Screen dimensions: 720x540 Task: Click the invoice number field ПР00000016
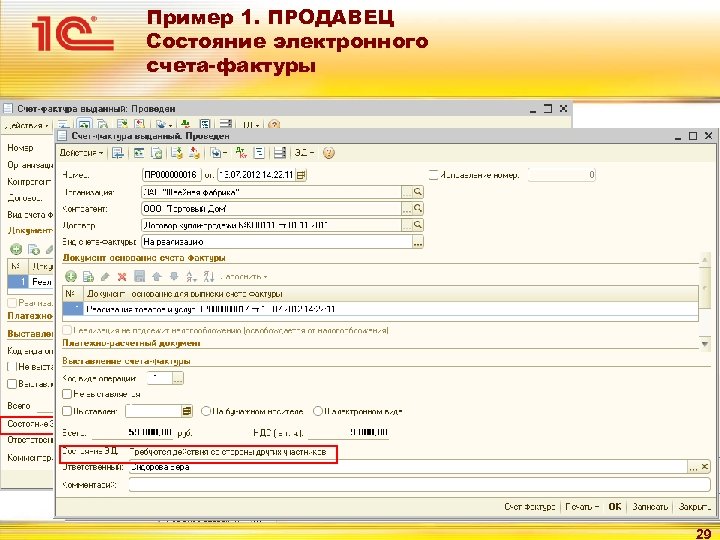click(171, 175)
